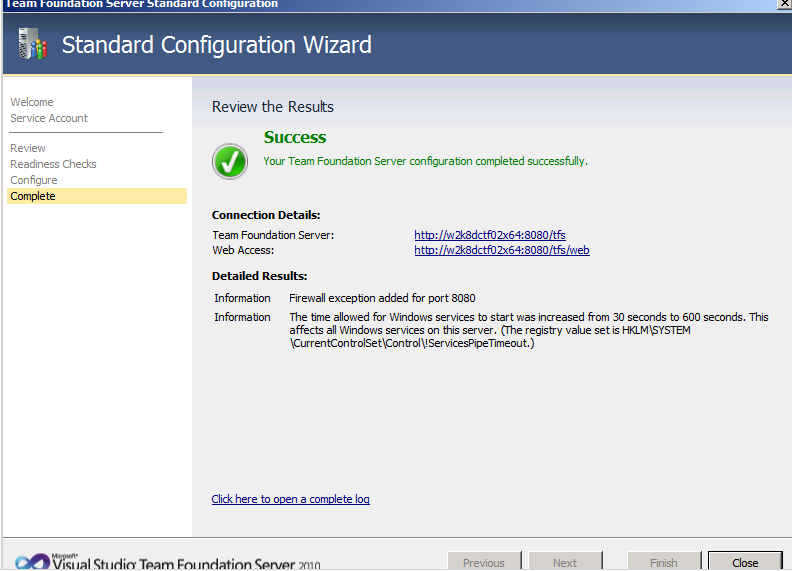The width and height of the screenshot is (792, 571).
Task: Click the 'Connection Details:' label
Action: coord(266,215)
